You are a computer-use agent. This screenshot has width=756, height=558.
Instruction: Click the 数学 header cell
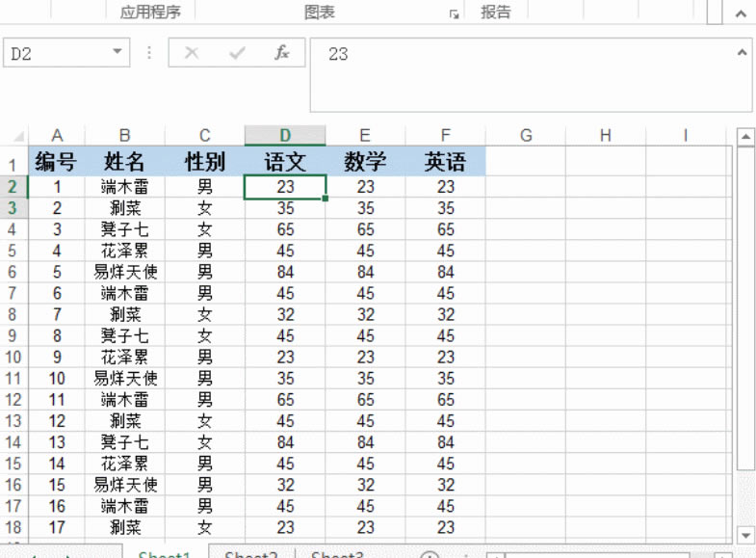[365, 161]
